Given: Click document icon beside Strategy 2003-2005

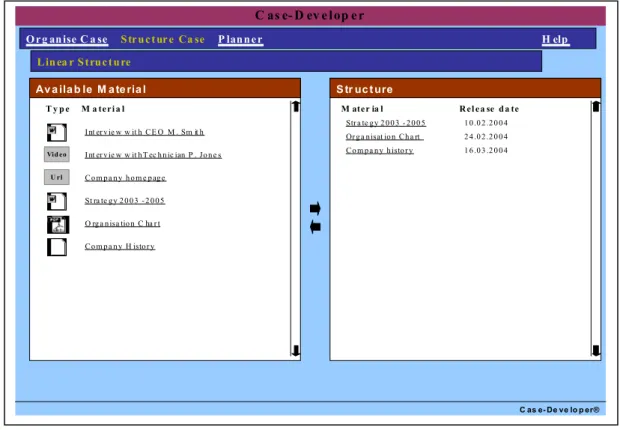Looking at the screenshot, I should click(57, 201).
